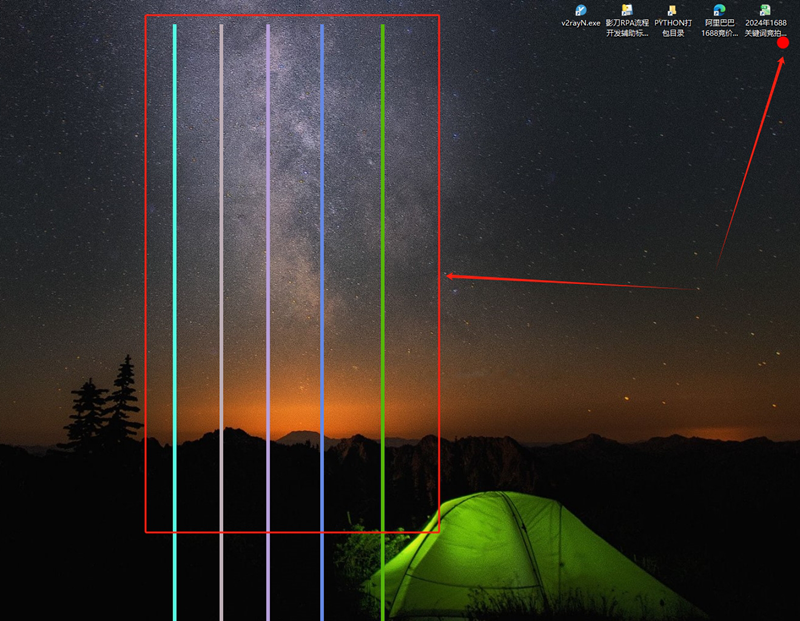This screenshot has height=621, width=800.
Task: Click the lavender purple vertical line
Action: [268, 321]
